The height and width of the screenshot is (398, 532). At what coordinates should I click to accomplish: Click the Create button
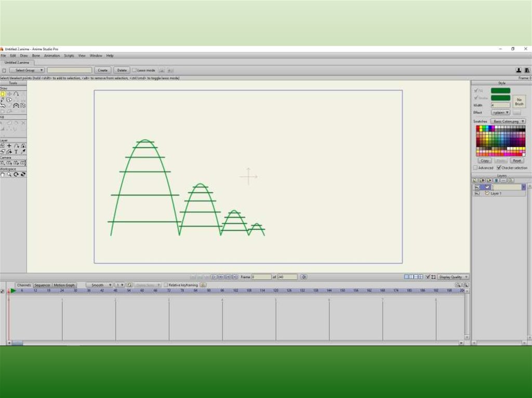102,70
